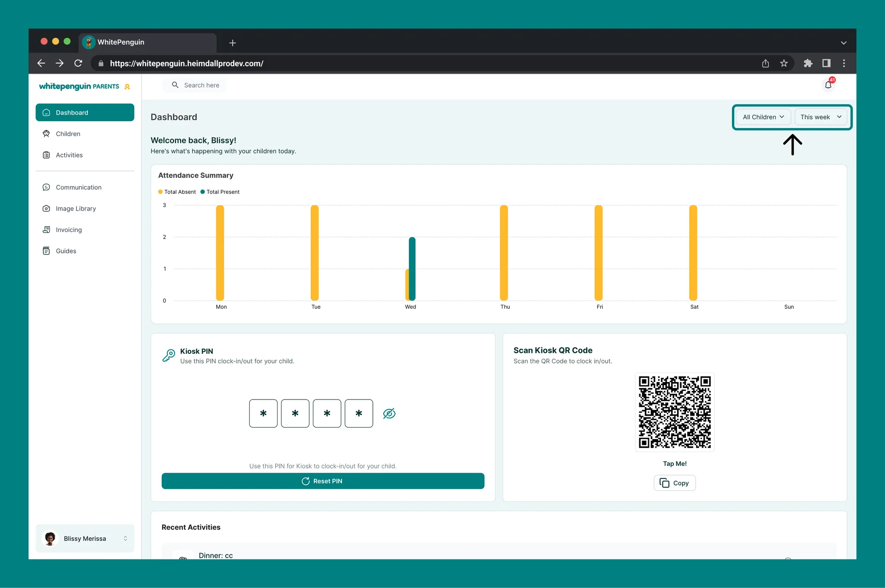Click the notification bell icon
The height and width of the screenshot is (588, 885).
pyautogui.click(x=828, y=85)
